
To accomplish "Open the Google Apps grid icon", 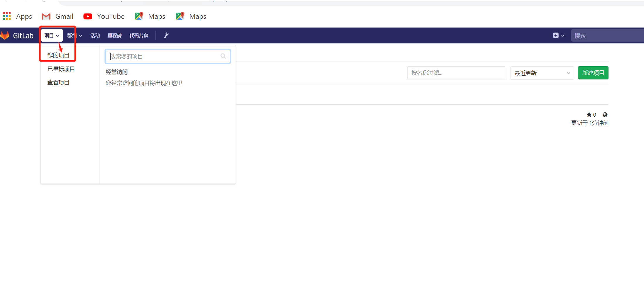I will point(6,16).
